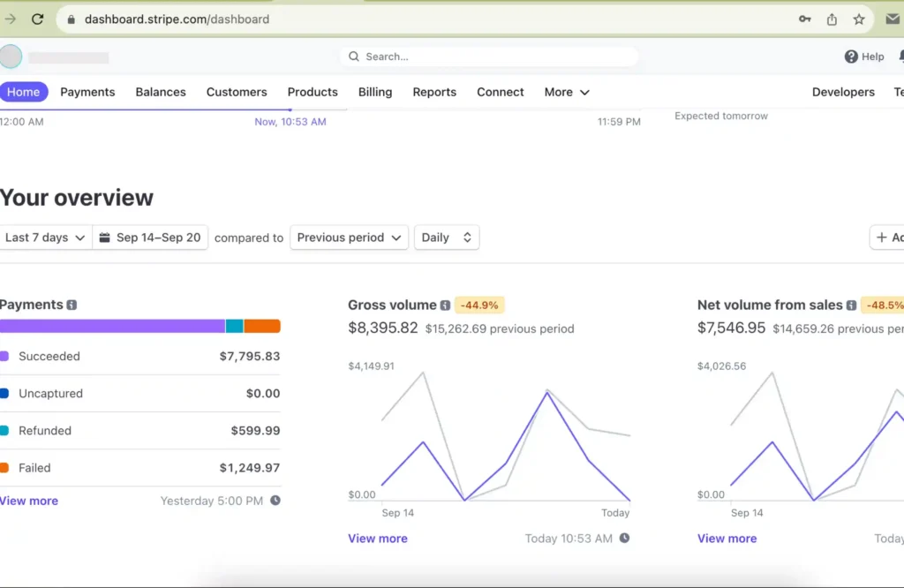Click the browser address bar URL
The width and height of the screenshot is (904, 588).
[x=177, y=19]
